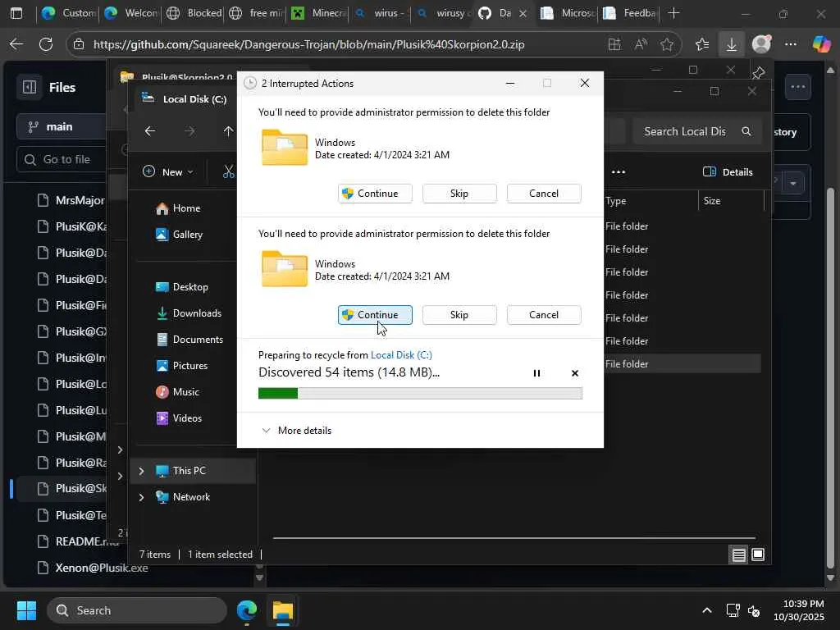
Task: Open the Windows Start menu
Action: click(x=26, y=610)
